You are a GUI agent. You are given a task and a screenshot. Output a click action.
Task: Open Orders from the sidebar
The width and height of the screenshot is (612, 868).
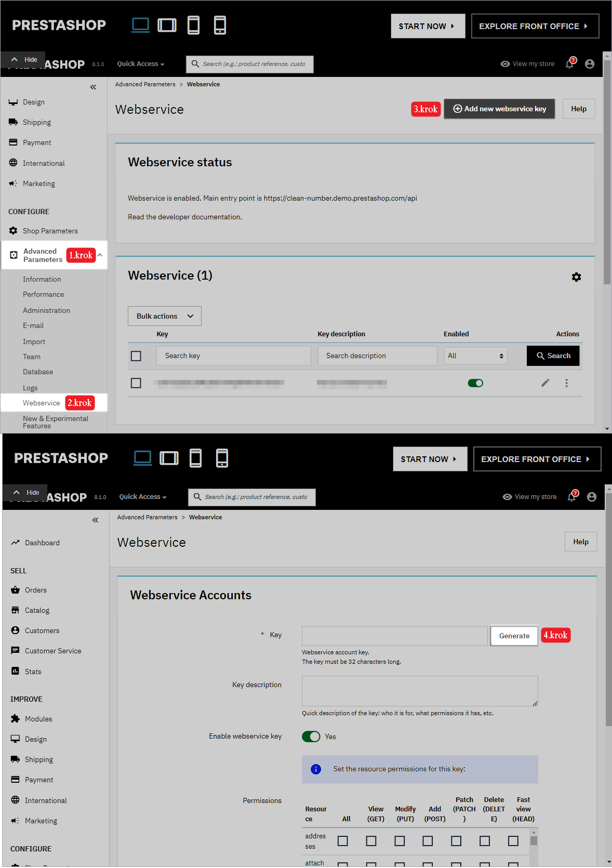[35, 590]
